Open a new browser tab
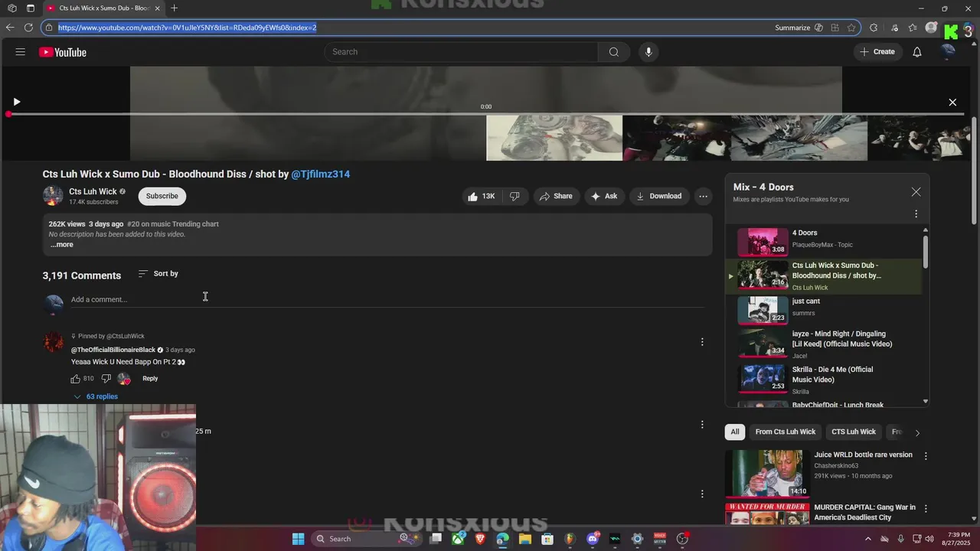The image size is (980, 551). 175,8
